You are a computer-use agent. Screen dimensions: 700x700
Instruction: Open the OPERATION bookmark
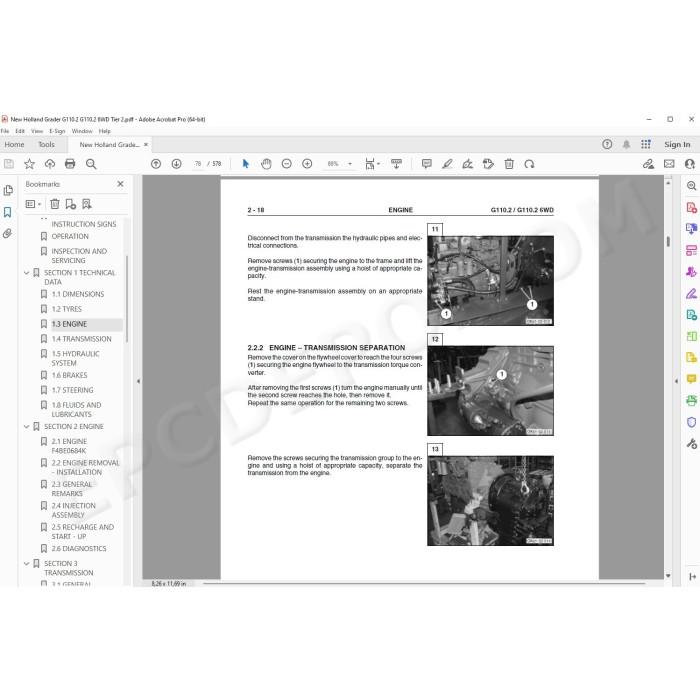[70, 236]
